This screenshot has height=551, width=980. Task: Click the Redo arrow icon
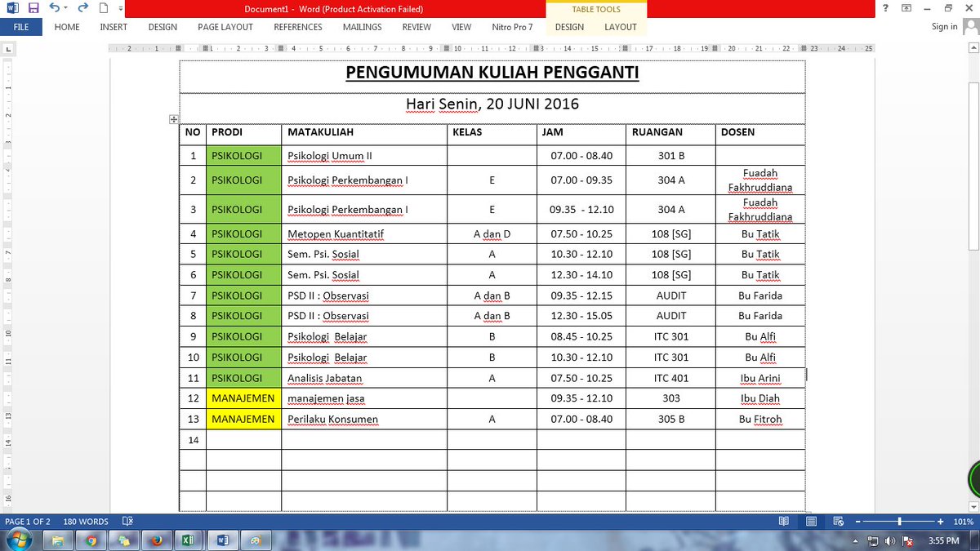click(x=82, y=8)
